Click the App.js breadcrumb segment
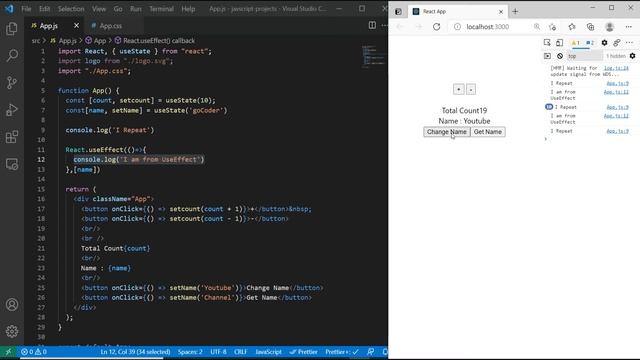 pyautogui.click(x=64, y=40)
